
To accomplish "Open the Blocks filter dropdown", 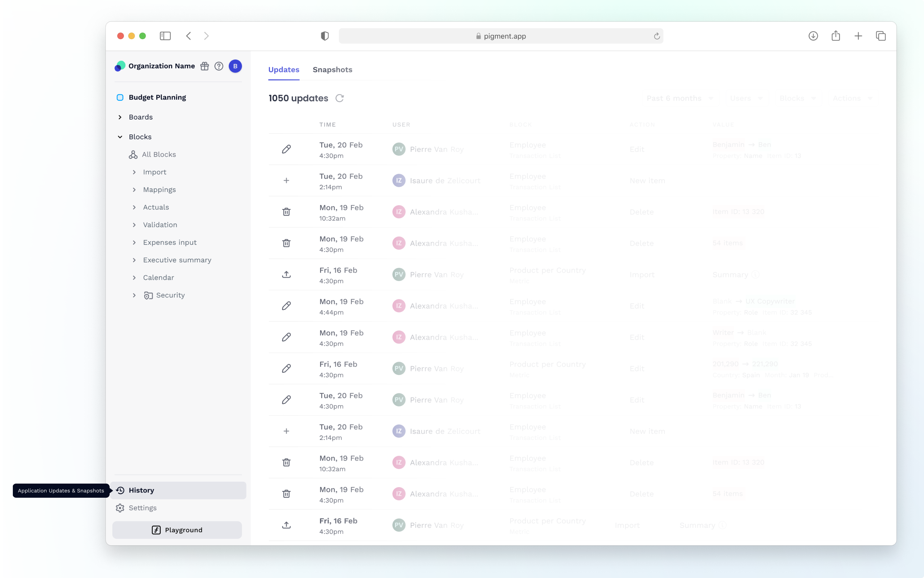I will [x=798, y=98].
